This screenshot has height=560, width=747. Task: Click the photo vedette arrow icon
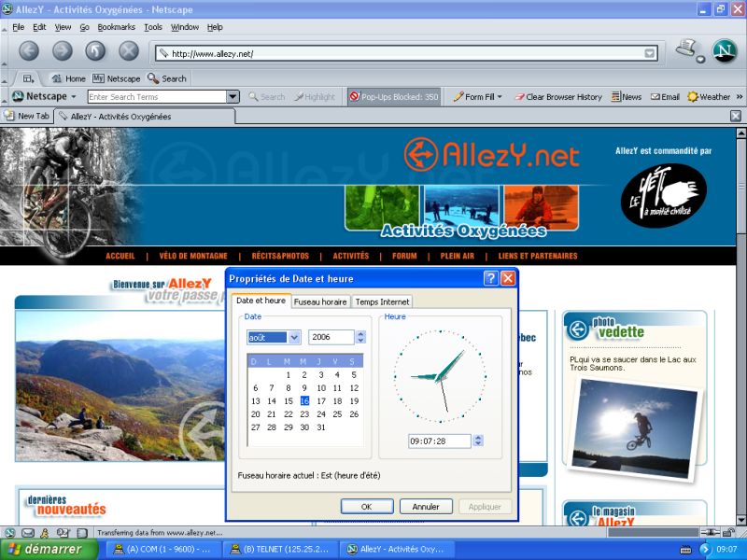coord(578,329)
